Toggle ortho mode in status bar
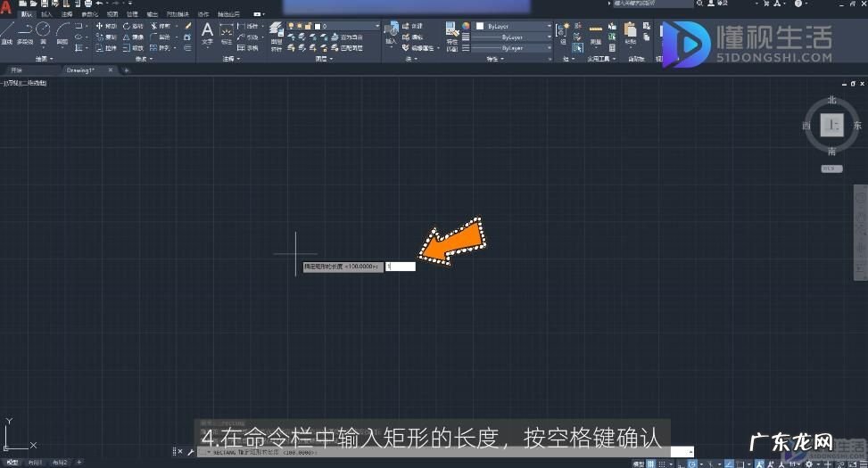The width and height of the screenshot is (868, 468). [x=682, y=464]
